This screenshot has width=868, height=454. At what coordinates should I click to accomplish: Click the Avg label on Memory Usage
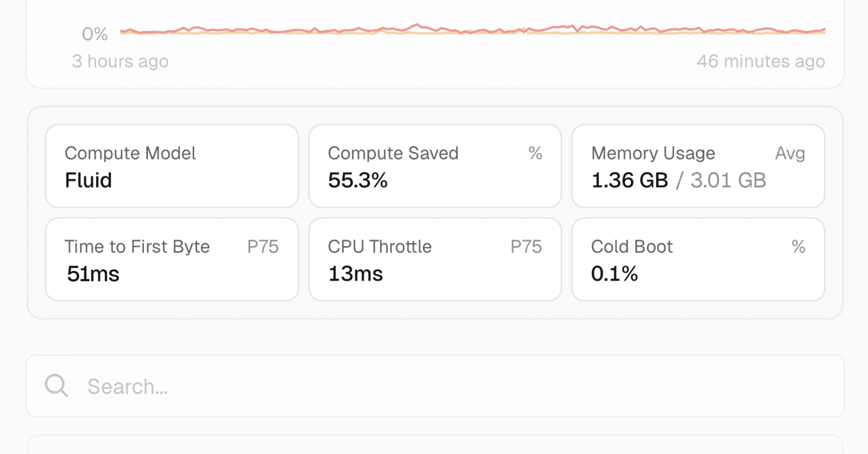coord(790,154)
